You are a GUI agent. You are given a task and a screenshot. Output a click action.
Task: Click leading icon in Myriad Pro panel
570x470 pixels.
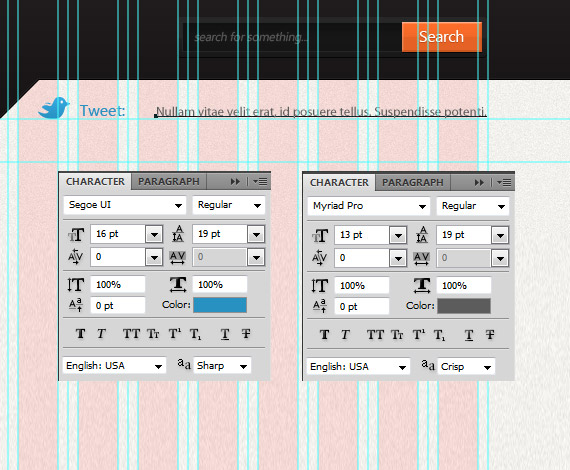pos(422,235)
